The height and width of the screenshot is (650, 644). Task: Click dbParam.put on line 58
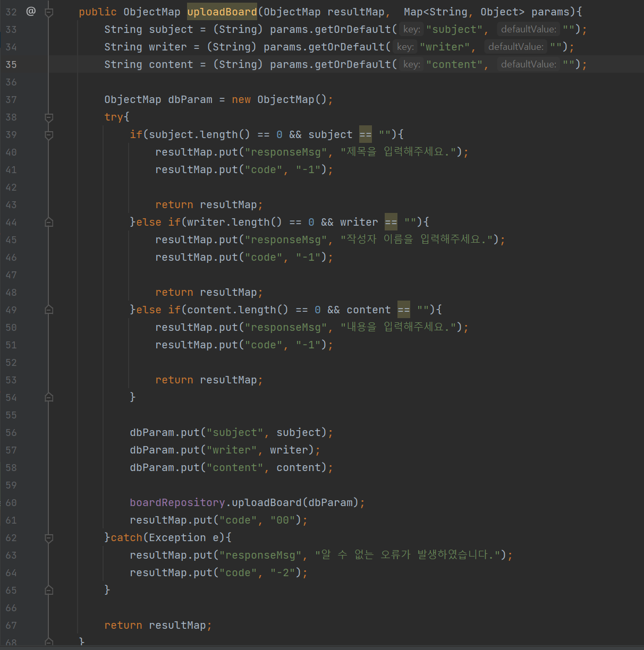pyautogui.click(x=165, y=467)
